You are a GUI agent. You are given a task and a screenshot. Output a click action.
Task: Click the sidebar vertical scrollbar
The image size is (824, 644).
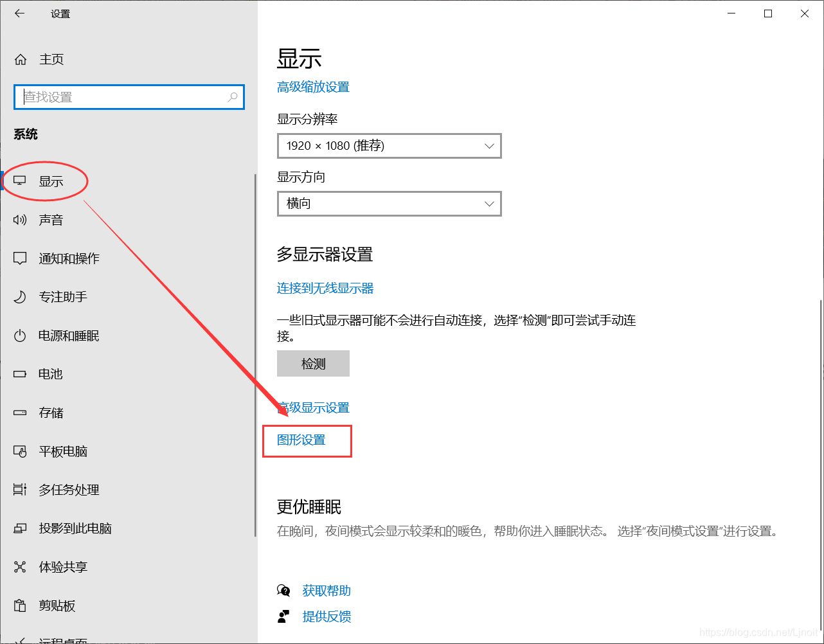(x=255, y=355)
